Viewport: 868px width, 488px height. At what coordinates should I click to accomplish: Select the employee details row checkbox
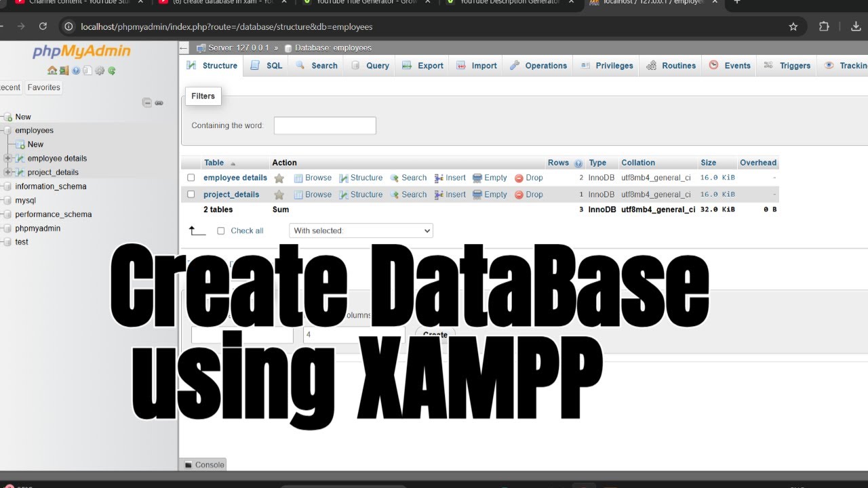point(191,178)
